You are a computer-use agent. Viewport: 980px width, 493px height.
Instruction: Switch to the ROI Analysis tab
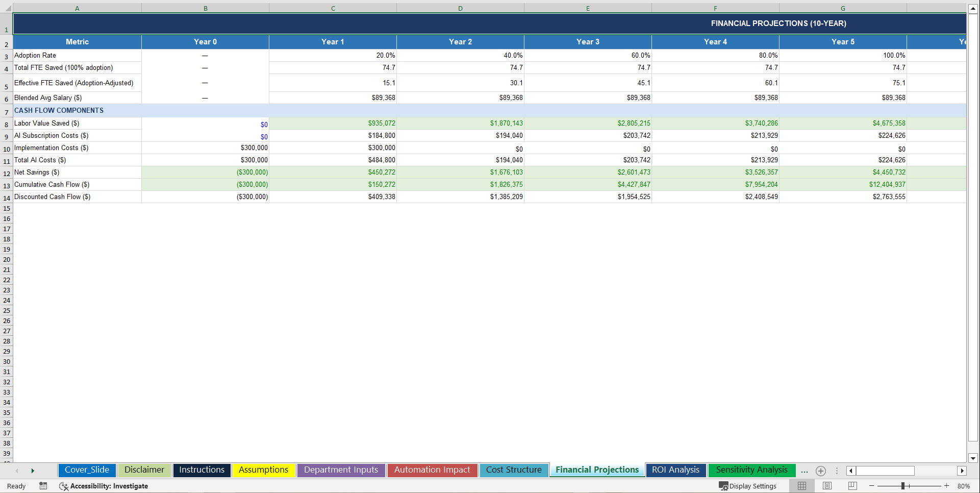click(x=675, y=470)
